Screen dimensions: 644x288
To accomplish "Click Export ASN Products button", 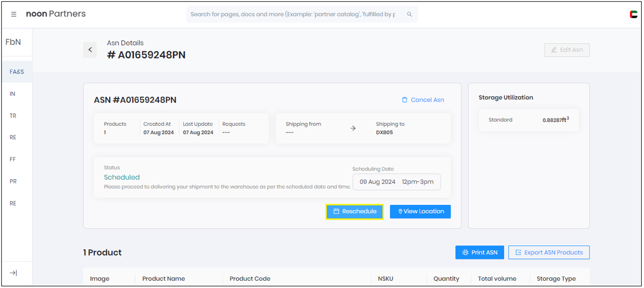I will point(549,252).
